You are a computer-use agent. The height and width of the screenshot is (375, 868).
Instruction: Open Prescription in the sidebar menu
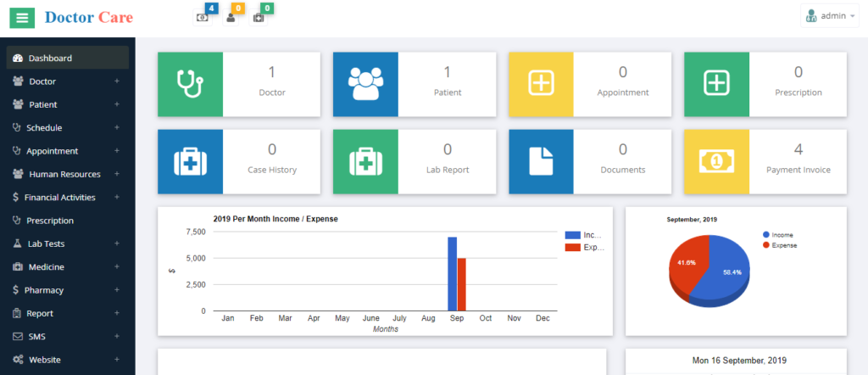(x=51, y=221)
